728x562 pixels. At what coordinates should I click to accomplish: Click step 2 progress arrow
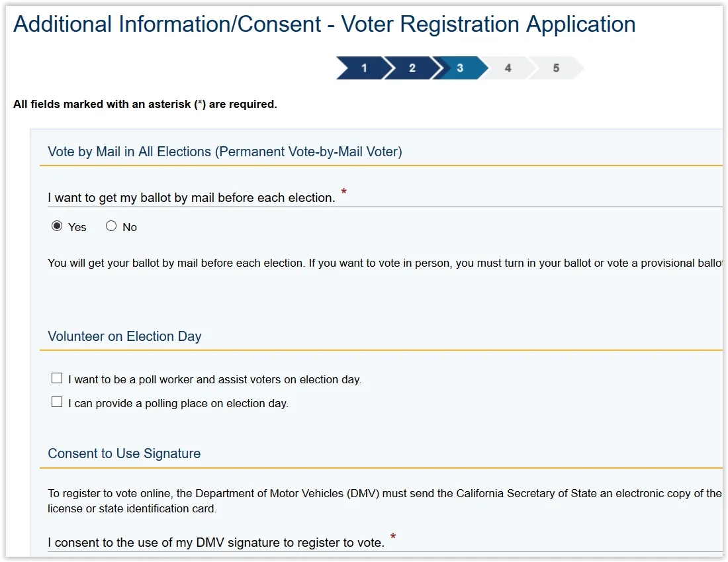tap(412, 68)
